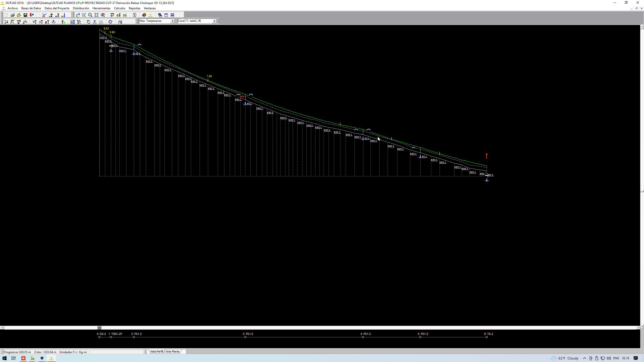644x362 pixels.
Task: Activate the pan hand tool
Action: coord(78,15)
